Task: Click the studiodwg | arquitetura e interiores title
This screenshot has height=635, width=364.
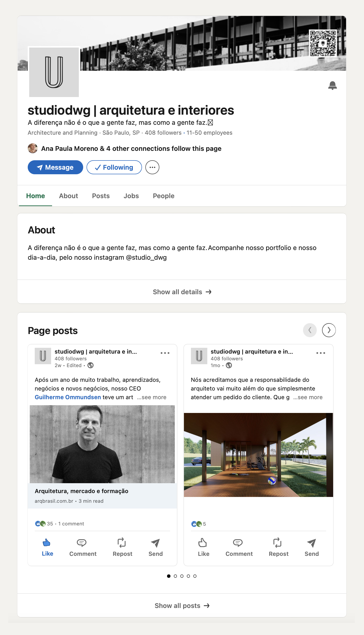Action: point(131,110)
